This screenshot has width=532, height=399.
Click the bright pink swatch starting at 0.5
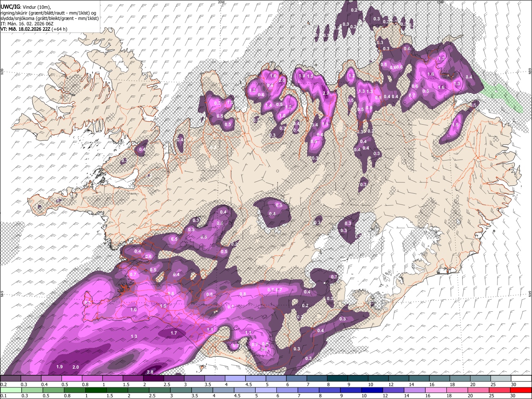(71, 378)
